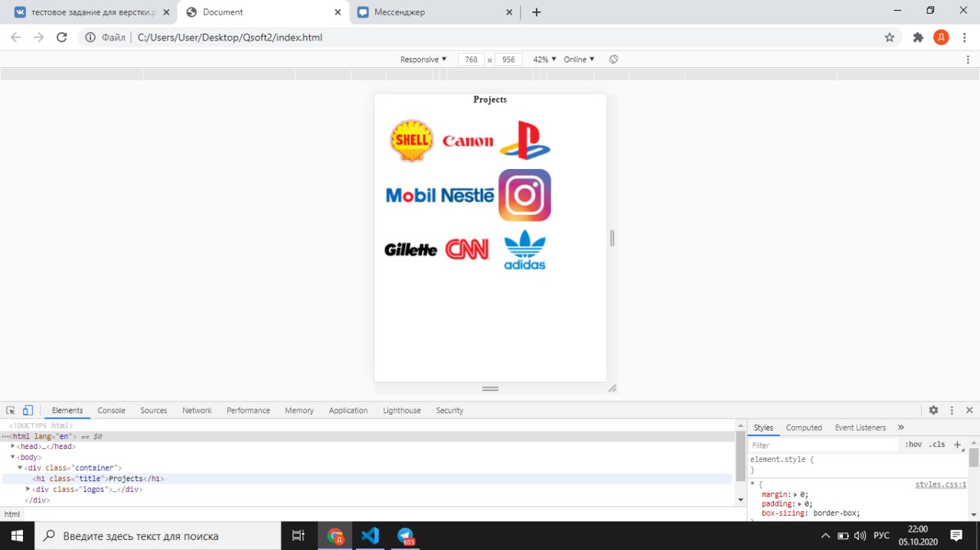Click the Styles filter input
Screen dimensions: 980x550
click(823, 444)
